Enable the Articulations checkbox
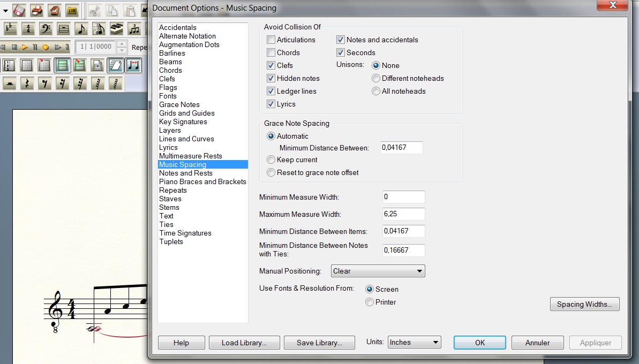639x364 pixels. pyautogui.click(x=272, y=40)
